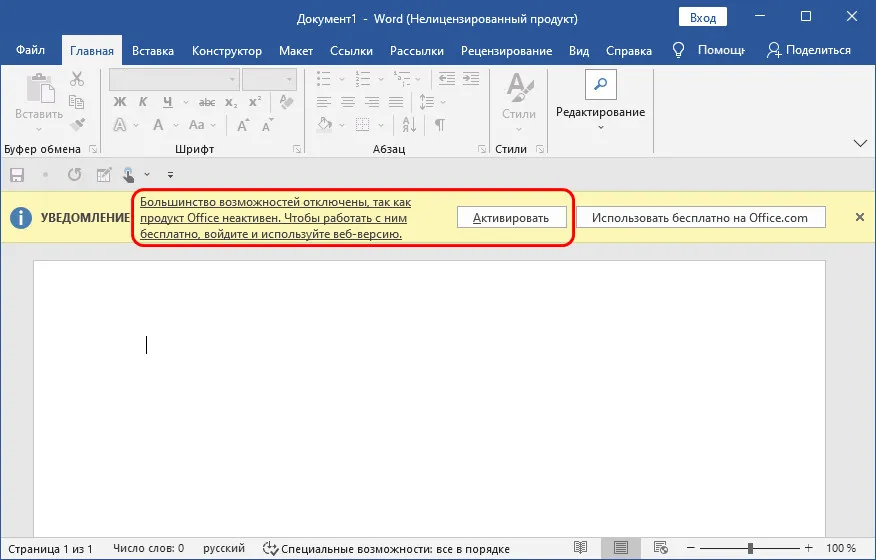Open the Search magnifier in Редактирование
The width and height of the screenshot is (876, 560).
(x=600, y=84)
